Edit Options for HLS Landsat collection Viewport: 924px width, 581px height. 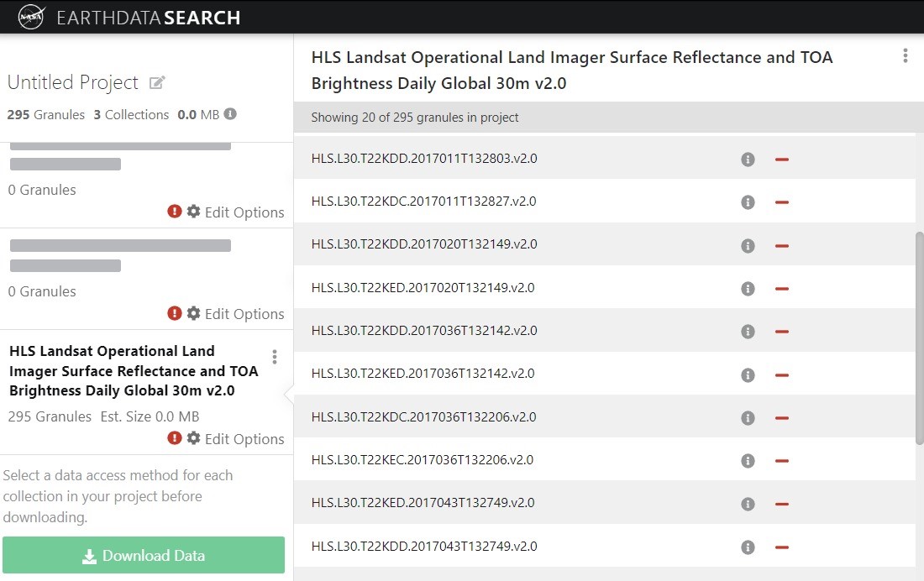[236, 439]
